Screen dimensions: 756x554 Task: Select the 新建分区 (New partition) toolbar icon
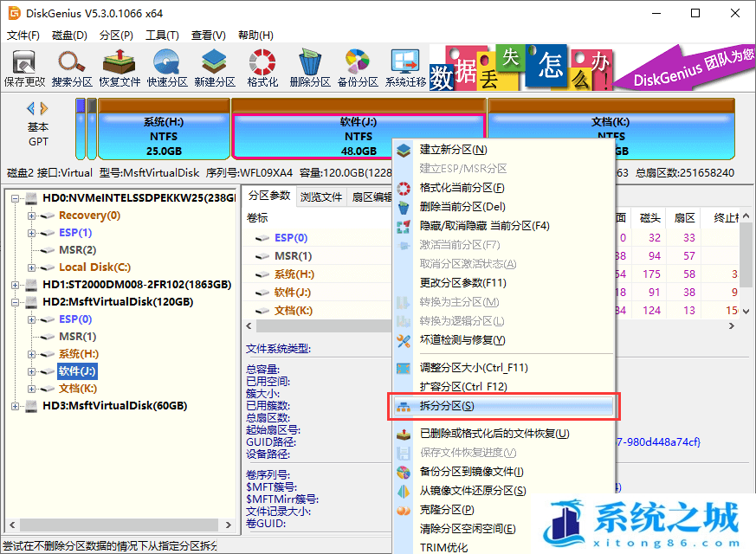(215, 68)
